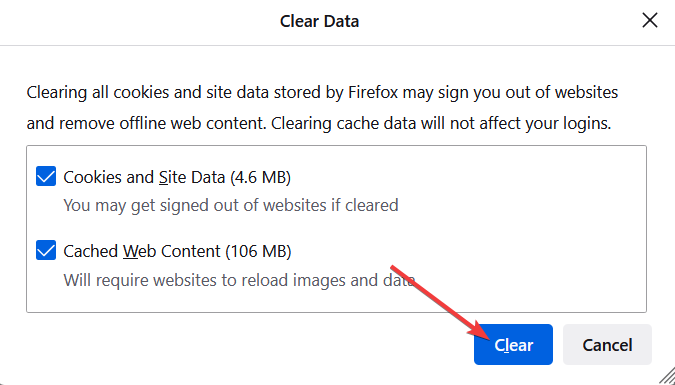Click the 'Cached Web Content' label text

142,251
